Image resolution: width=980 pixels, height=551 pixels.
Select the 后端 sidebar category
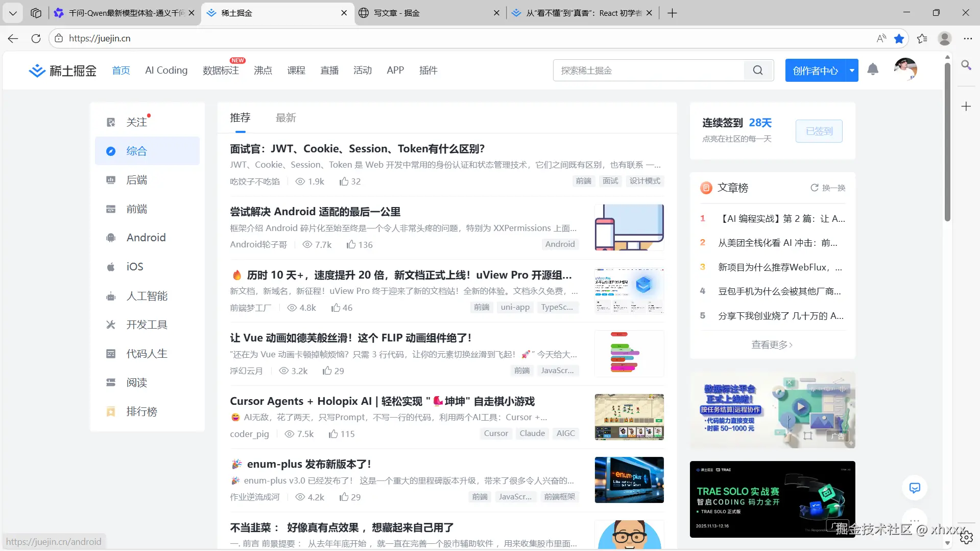147,180
